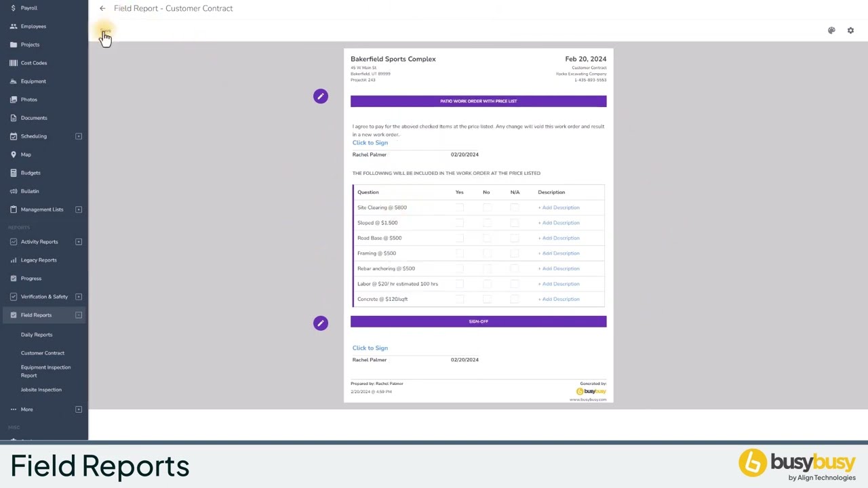Open Projects via the folder icon
Screen dimensions: 868x488
click(x=13, y=45)
